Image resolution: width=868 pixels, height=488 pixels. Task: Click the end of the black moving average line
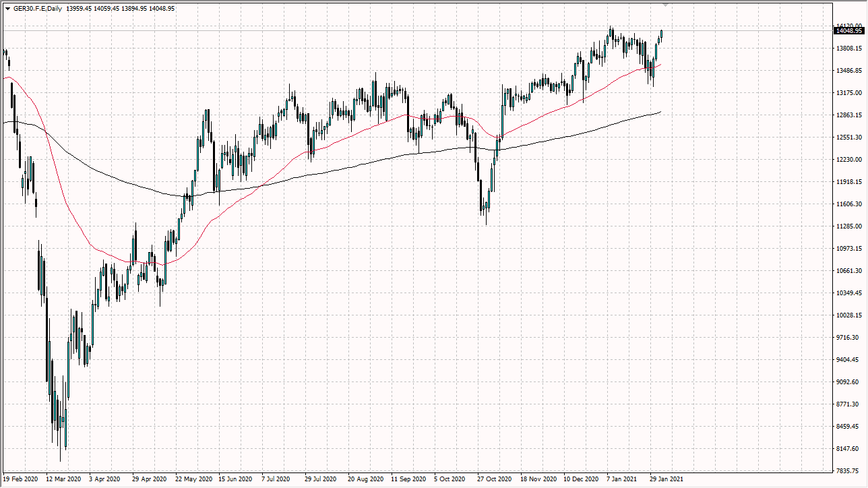[x=660, y=111]
